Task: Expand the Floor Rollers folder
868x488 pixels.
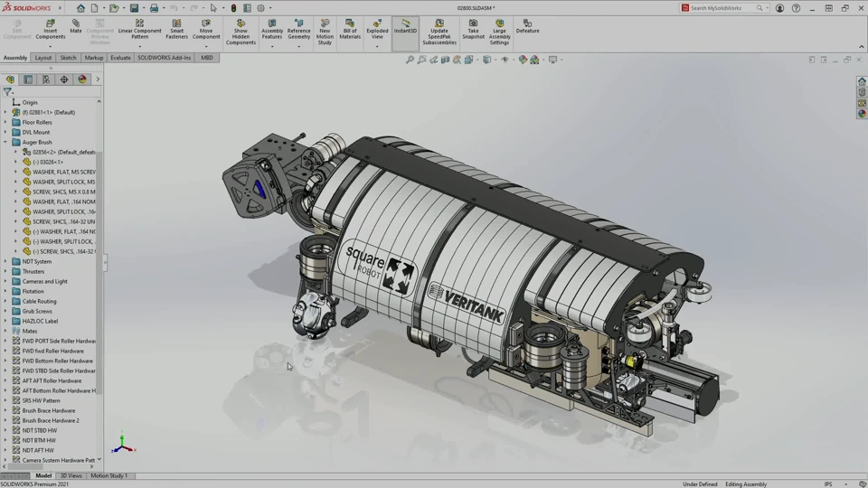Action: pos(5,122)
